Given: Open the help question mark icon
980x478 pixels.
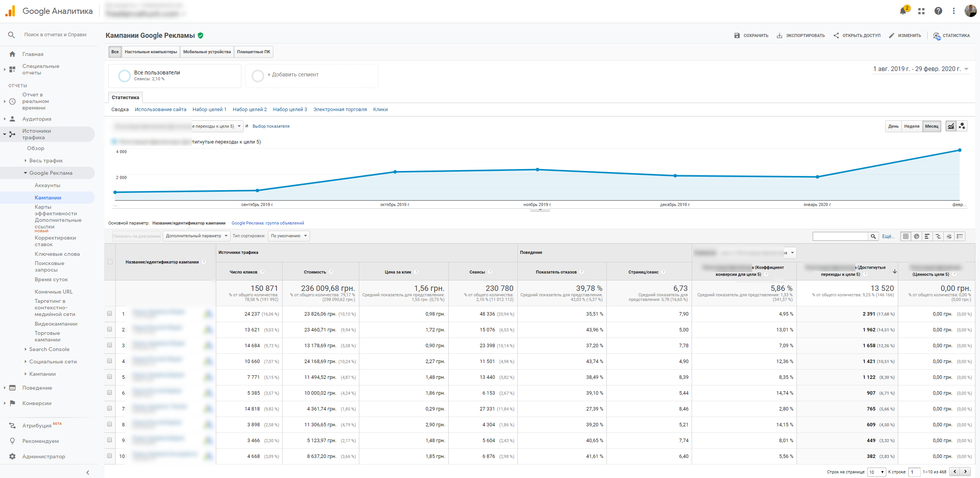Looking at the screenshot, I should 938,11.
